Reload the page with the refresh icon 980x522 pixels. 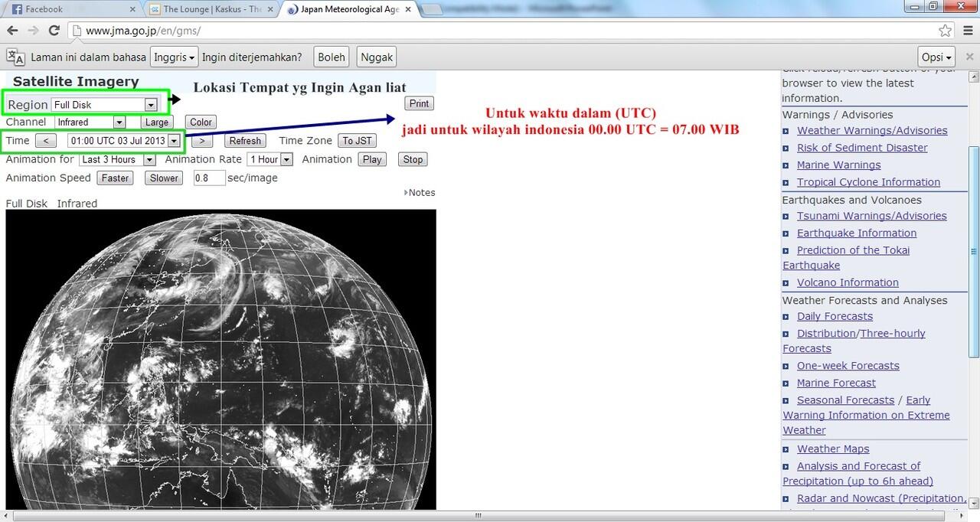(x=54, y=31)
